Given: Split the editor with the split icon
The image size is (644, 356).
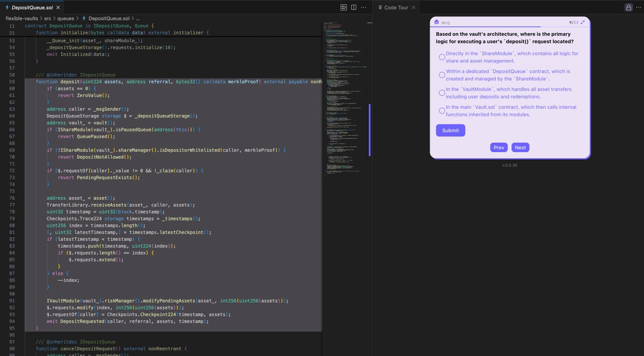Looking at the screenshot, I should pos(354,8).
